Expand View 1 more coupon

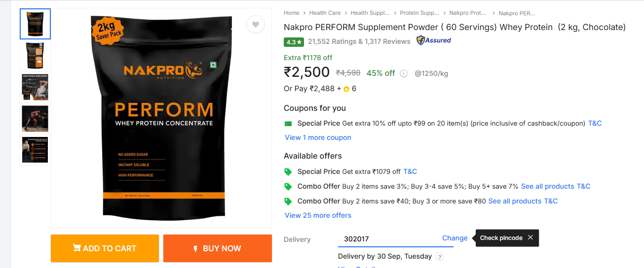coord(318,137)
